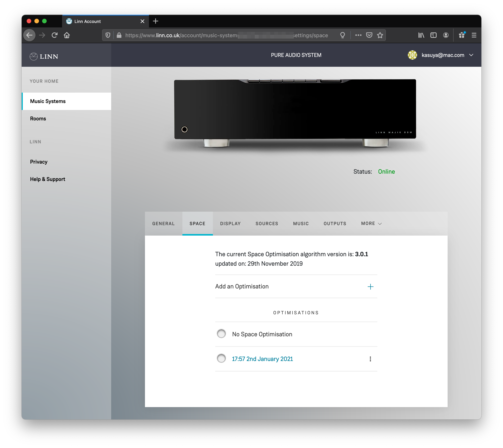Open the Firefox account icon

pyautogui.click(x=446, y=35)
